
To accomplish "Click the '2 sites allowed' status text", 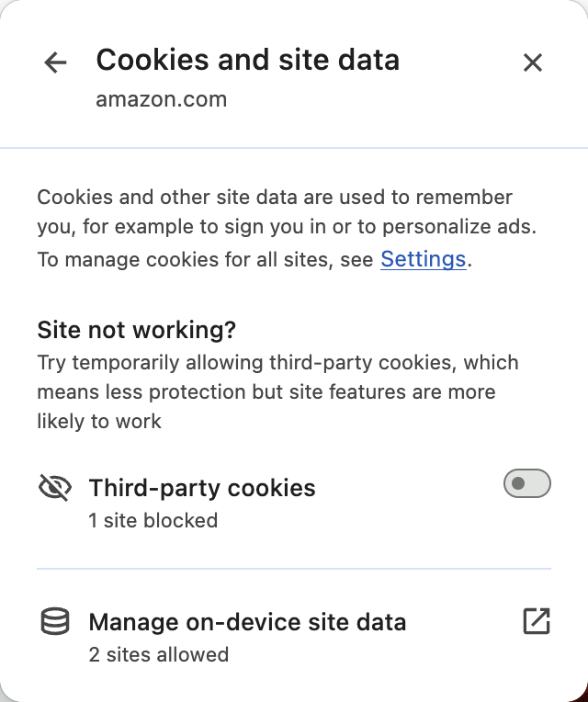I will point(158,654).
